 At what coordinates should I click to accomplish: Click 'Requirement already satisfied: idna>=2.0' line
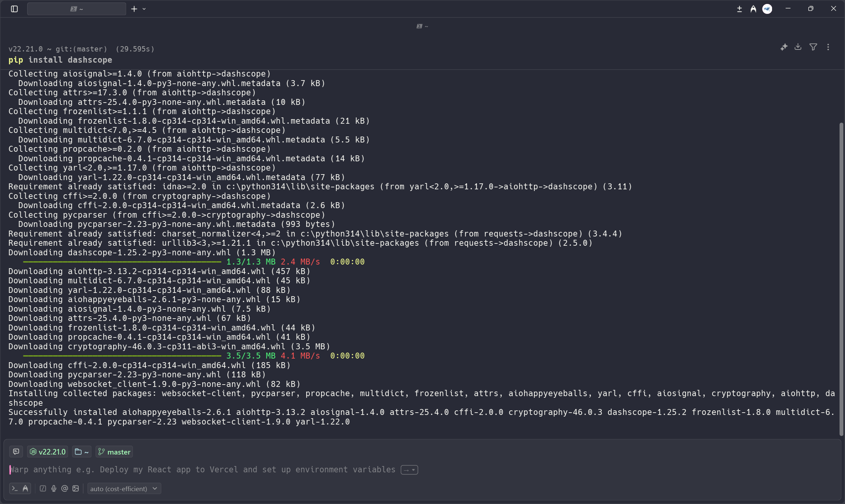pyautogui.click(x=320, y=186)
